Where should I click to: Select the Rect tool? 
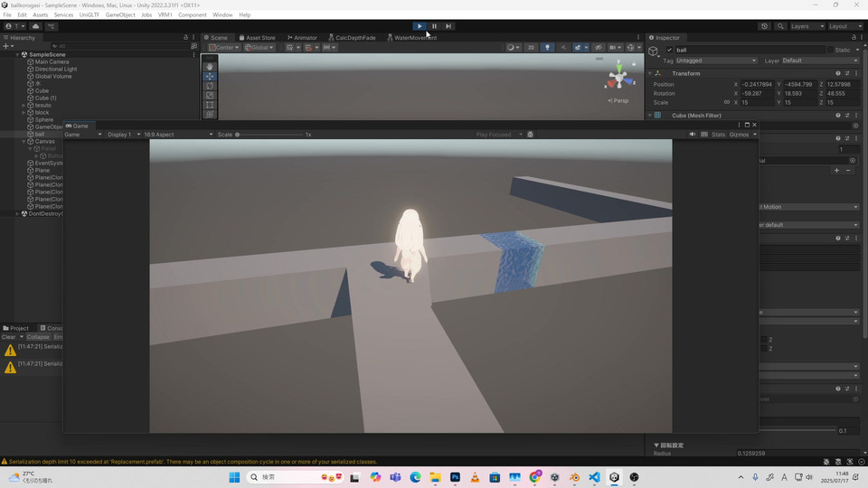pos(210,105)
